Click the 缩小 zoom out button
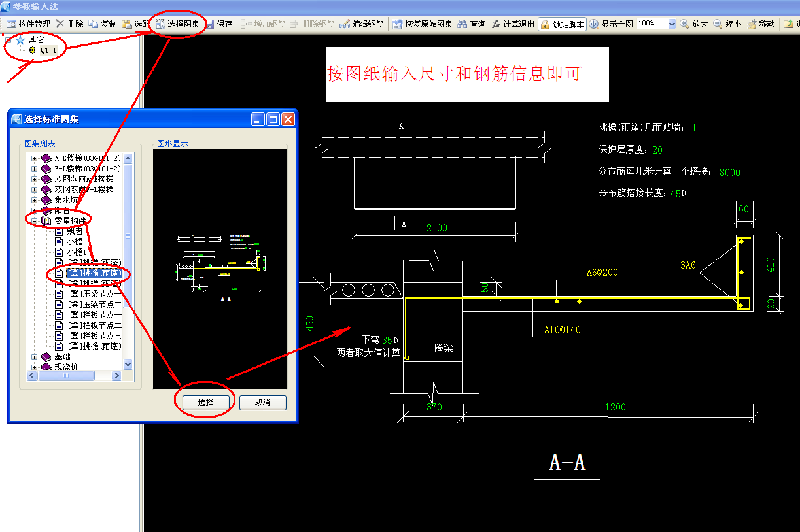800x532 pixels. [x=727, y=24]
